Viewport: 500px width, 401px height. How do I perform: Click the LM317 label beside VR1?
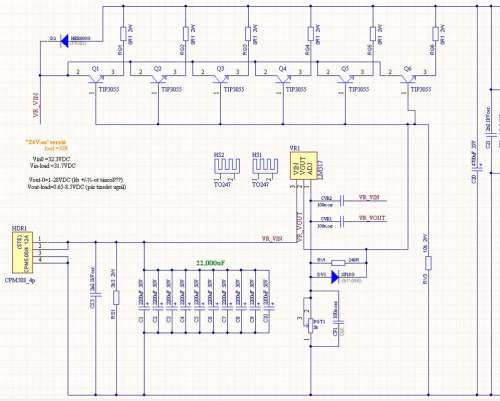point(321,171)
